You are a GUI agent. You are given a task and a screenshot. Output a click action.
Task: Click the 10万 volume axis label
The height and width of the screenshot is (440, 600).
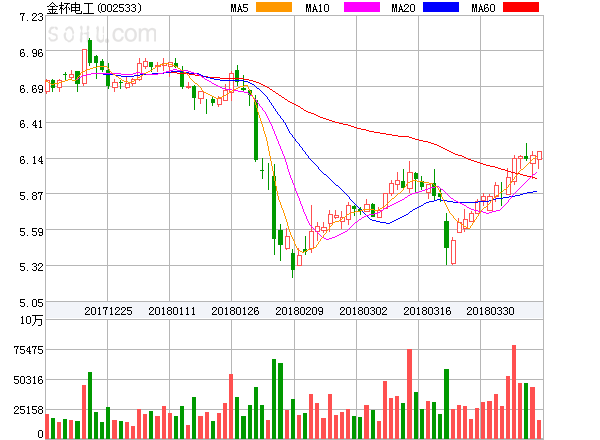31,320
